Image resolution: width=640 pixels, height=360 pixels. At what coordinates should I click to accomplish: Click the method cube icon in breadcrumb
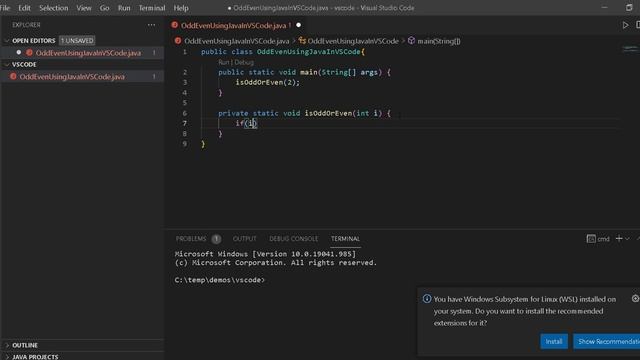pos(411,40)
